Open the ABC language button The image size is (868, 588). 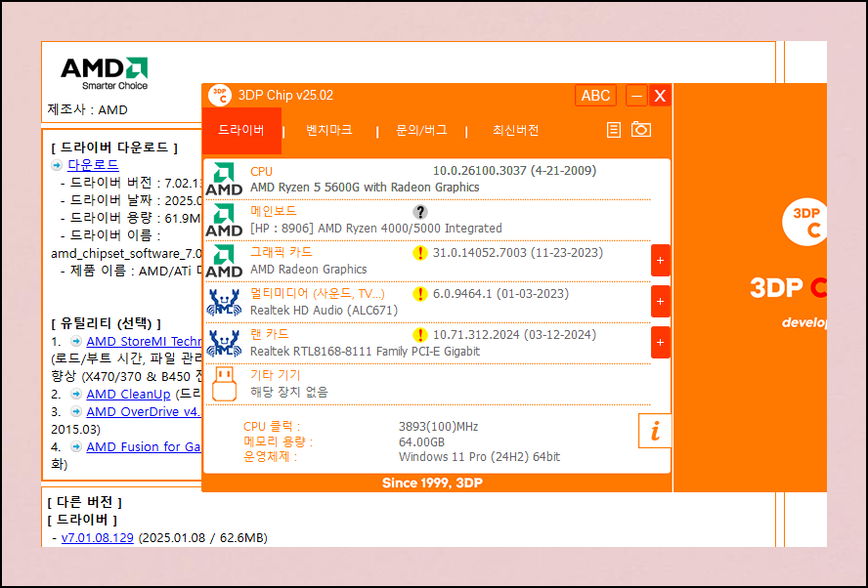tap(595, 95)
